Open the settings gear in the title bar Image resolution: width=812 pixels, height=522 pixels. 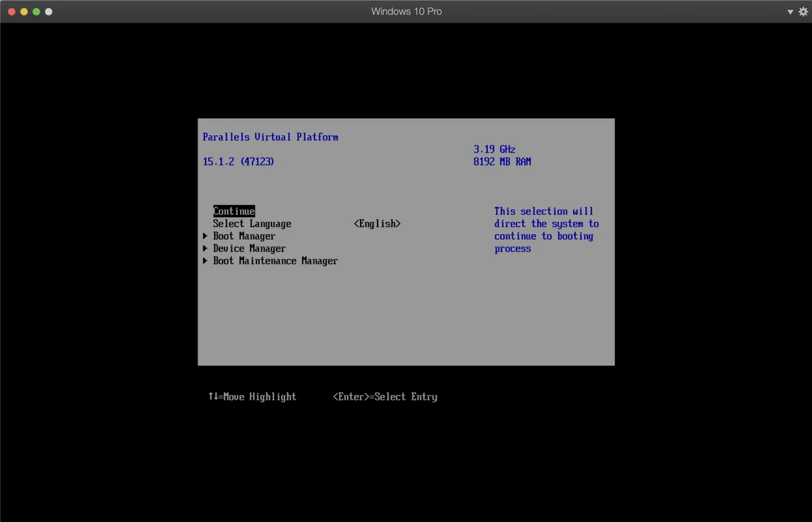point(803,11)
